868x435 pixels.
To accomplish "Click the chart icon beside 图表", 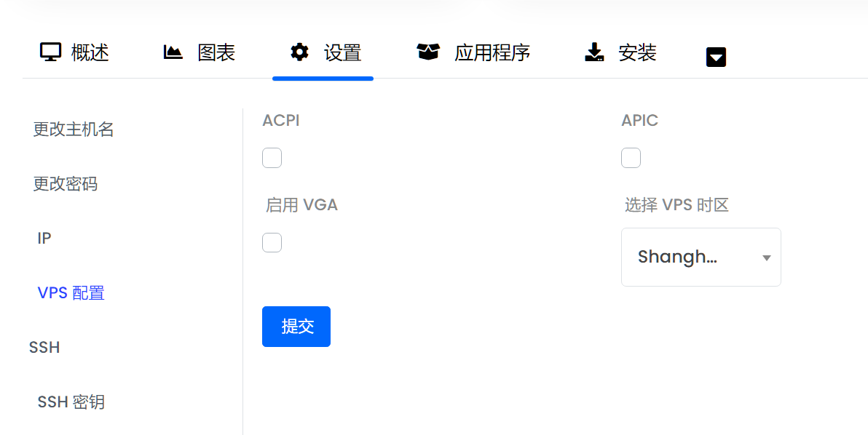I will point(173,52).
